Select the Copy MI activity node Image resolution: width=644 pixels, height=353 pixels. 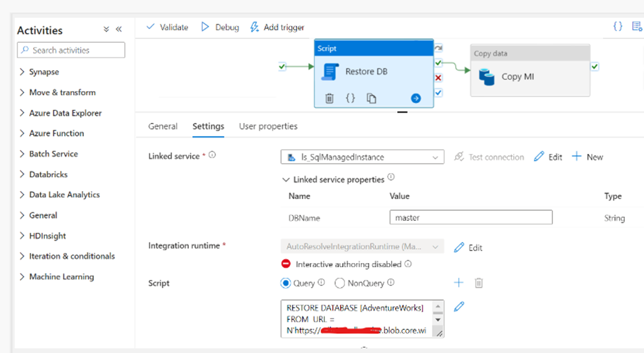(530, 70)
